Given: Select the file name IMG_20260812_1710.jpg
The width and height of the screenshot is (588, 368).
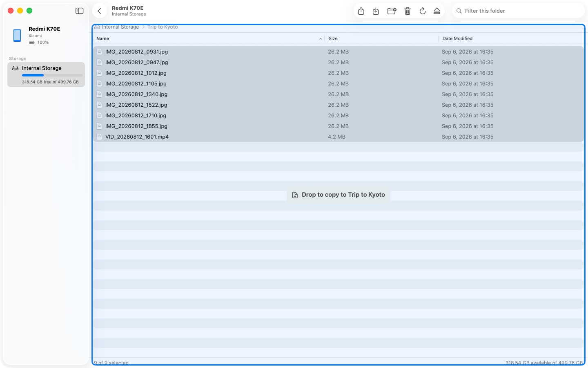Looking at the screenshot, I should tap(136, 116).
